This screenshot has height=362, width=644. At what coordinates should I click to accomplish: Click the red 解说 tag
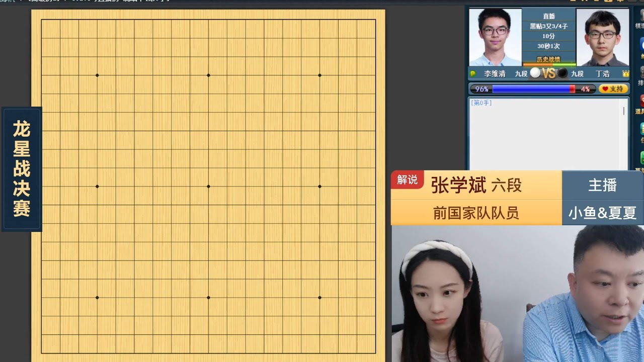tap(407, 180)
